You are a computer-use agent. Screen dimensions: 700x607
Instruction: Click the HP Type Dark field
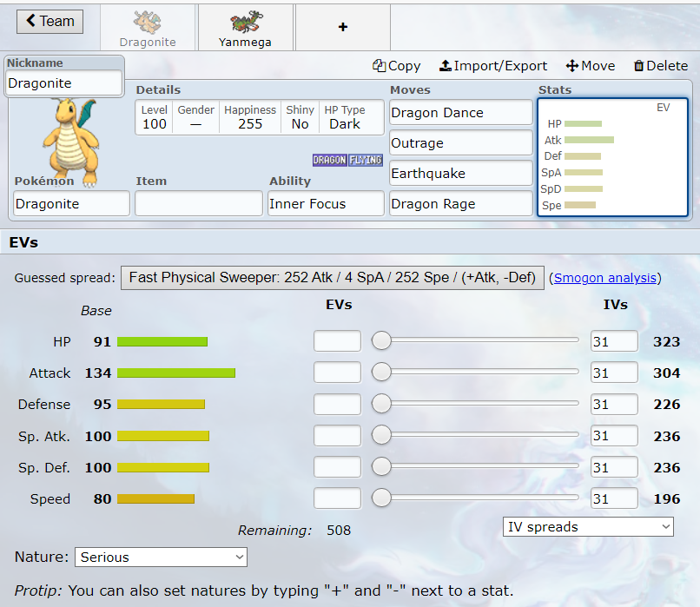tap(345, 117)
